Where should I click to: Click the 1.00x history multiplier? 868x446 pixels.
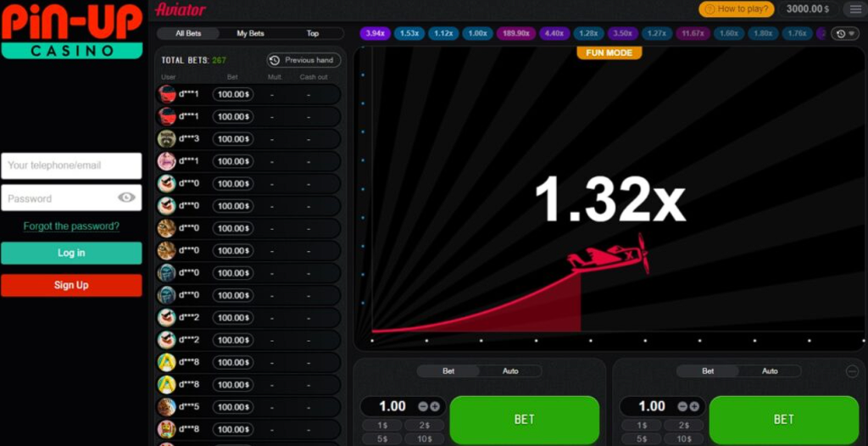click(x=477, y=33)
